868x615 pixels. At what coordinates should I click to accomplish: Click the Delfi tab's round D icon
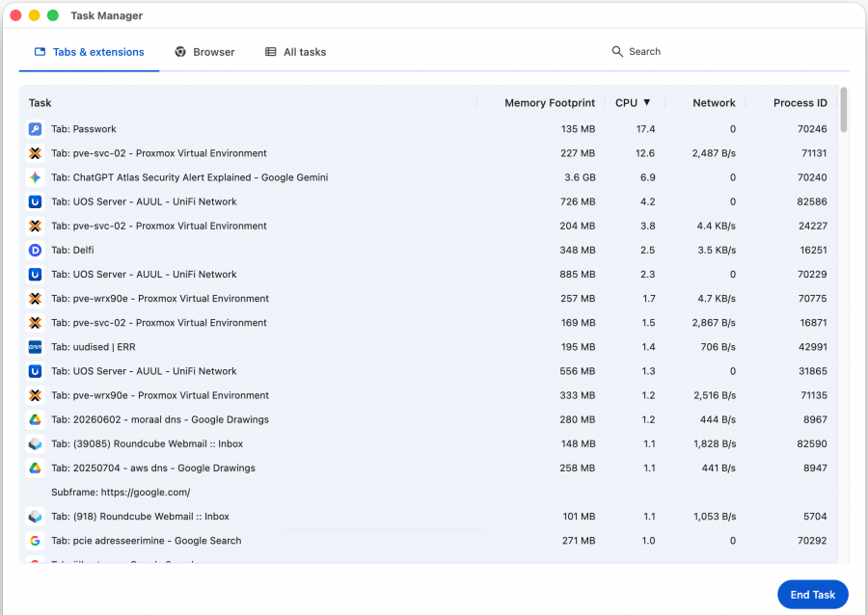pos(35,250)
